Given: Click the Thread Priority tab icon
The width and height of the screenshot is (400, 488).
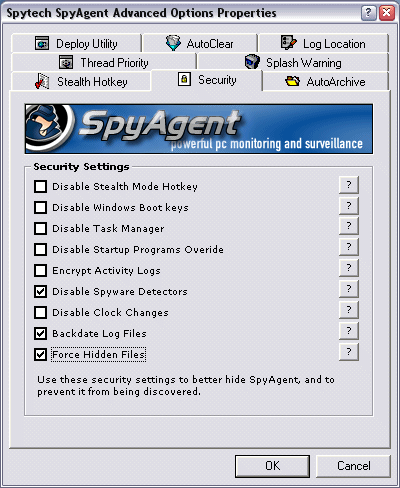Looking at the screenshot, I should point(66,62).
